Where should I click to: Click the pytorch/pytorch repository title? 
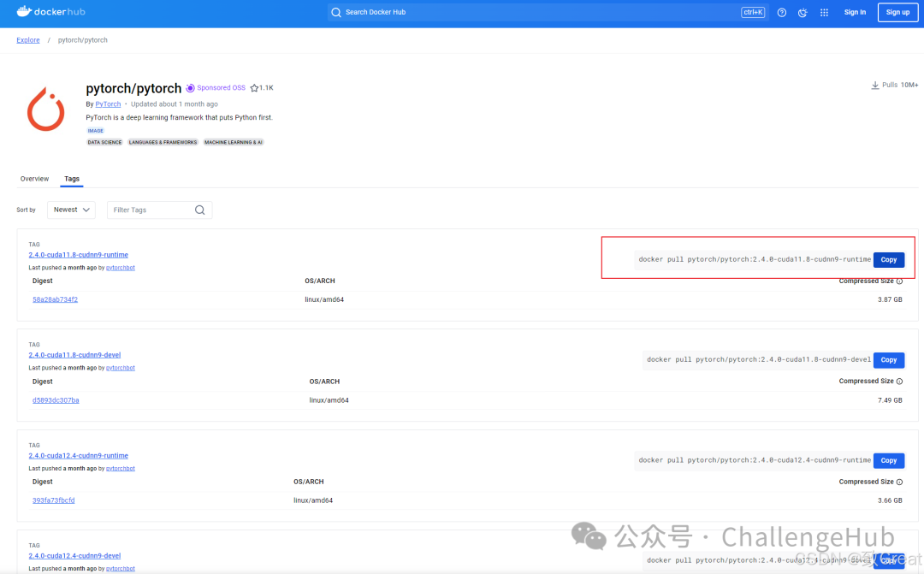click(x=133, y=88)
